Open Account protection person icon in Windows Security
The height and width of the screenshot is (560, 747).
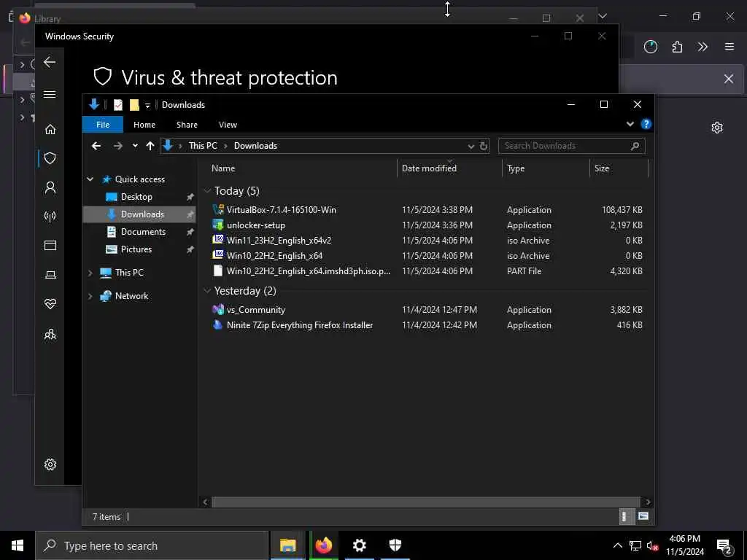coord(50,187)
